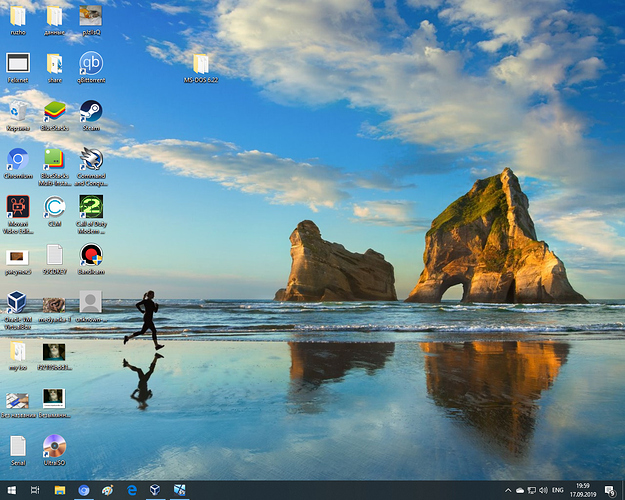Screen dimensions: 625x500
Task: Select the данные folder
Action: [x=55, y=20]
